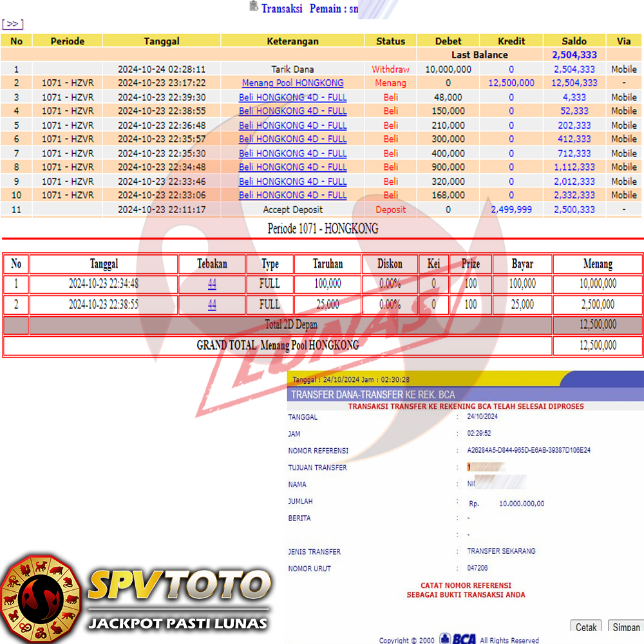The width and height of the screenshot is (644, 644).
Task: Open Beli HONGKONG 4D link with 150,000 debit
Action: (x=292, y=111)
